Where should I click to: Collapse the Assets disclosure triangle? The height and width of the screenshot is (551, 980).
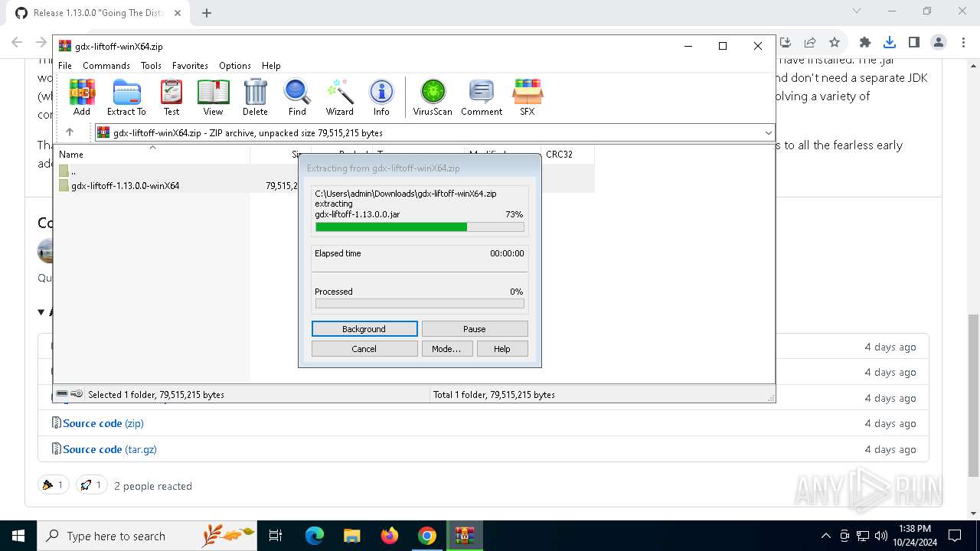point(41,311)
